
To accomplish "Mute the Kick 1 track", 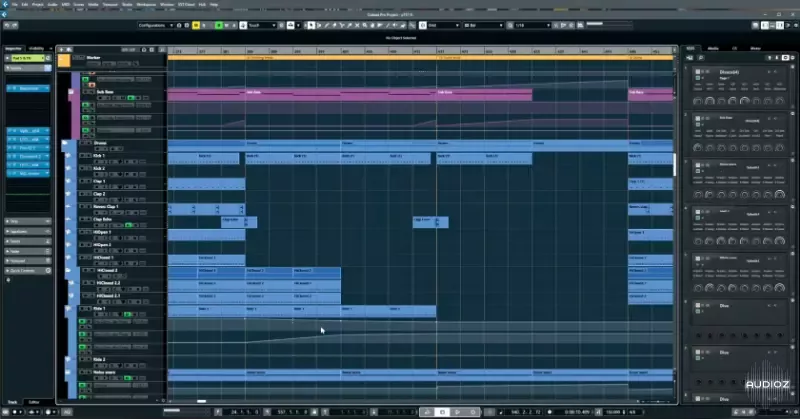I will 82,156.
